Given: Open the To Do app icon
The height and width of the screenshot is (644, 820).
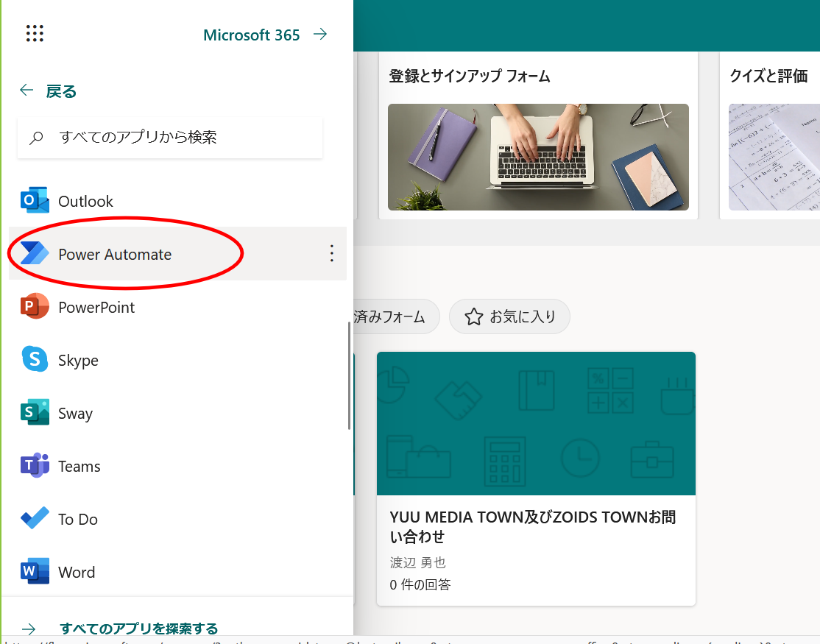Looking at the screenshot, I should 35,518.
